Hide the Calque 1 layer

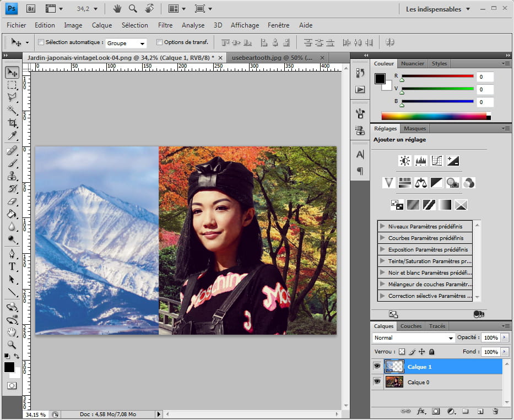pos(377,366)
